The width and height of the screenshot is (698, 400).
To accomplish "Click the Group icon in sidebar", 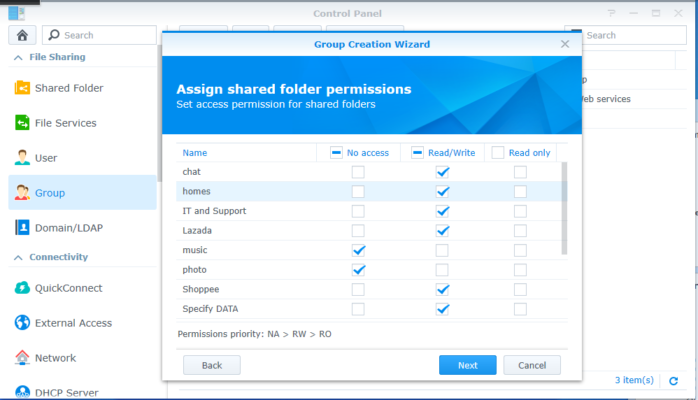I will pyautogui.click(x=22, y=193).
